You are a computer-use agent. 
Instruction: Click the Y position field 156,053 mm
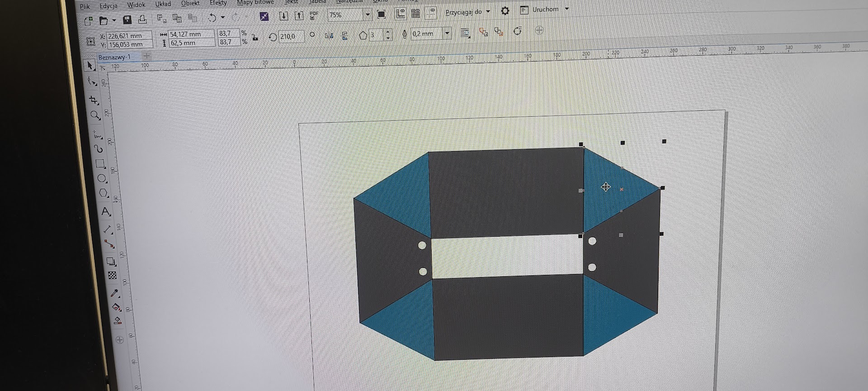[x=129, y=44]
